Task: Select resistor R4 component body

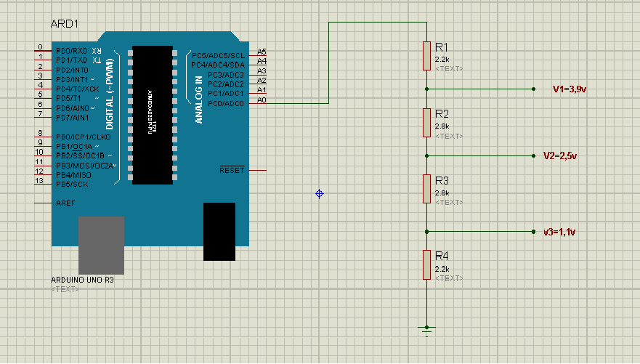Action: (x=426, y=265)
